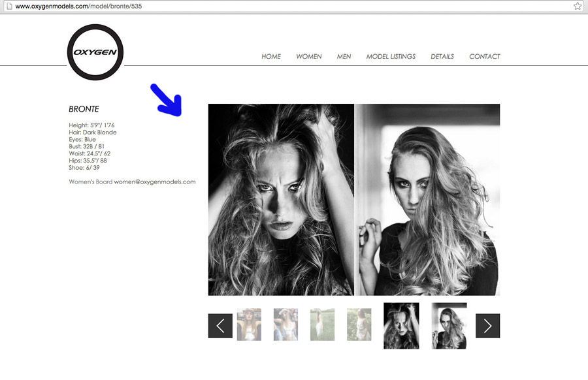Viewport: 588px width, 380px height.
Task: Show next thumbnails with right arrow
Action: click(487, 326)
